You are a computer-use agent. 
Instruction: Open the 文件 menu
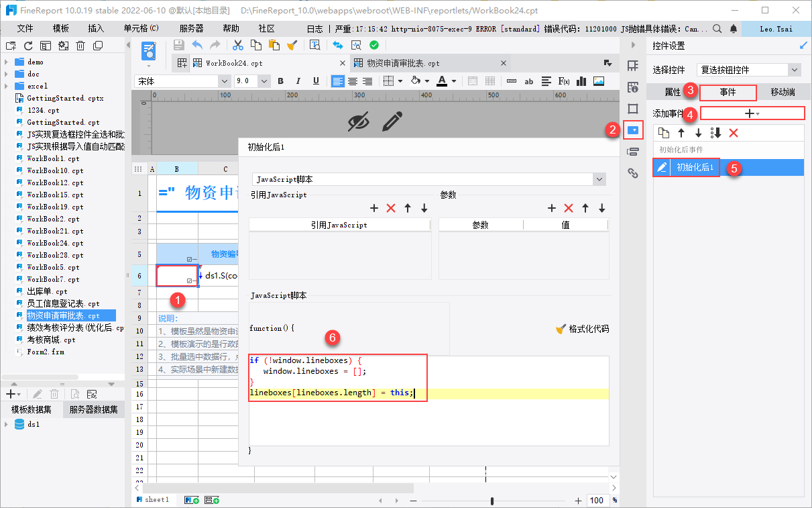pos(25,29)
